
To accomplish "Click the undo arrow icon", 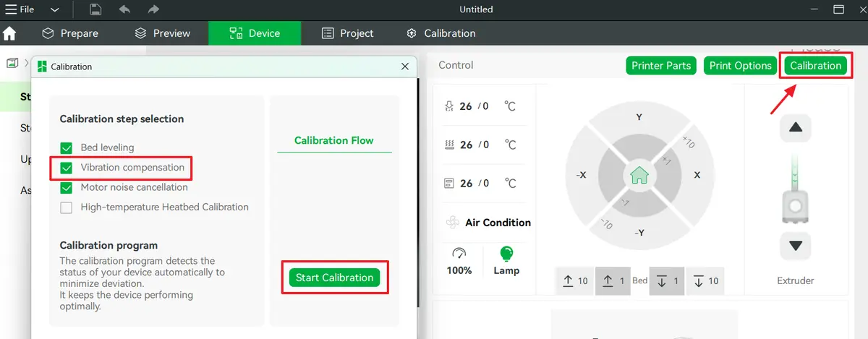I will point(124,9).
